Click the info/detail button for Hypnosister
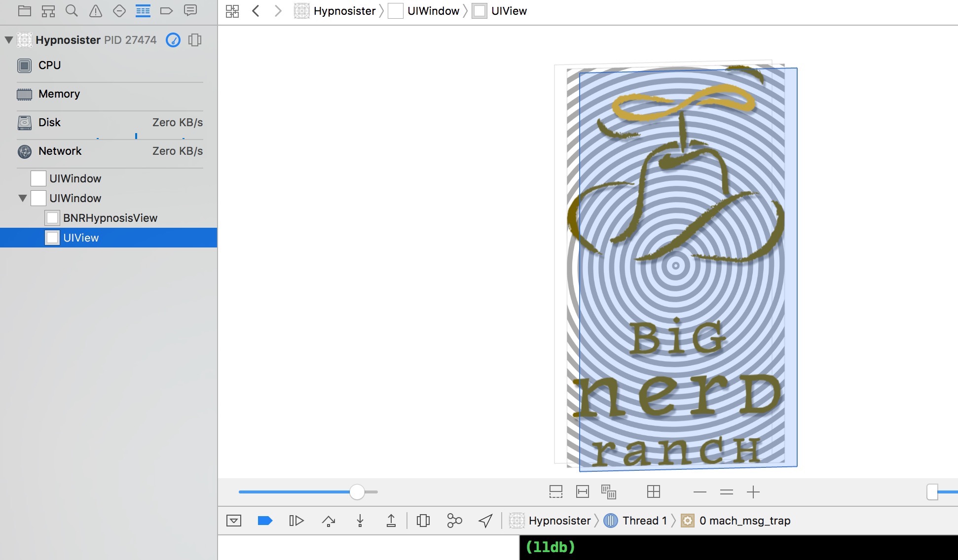958x560 pixels. [173, 39]
